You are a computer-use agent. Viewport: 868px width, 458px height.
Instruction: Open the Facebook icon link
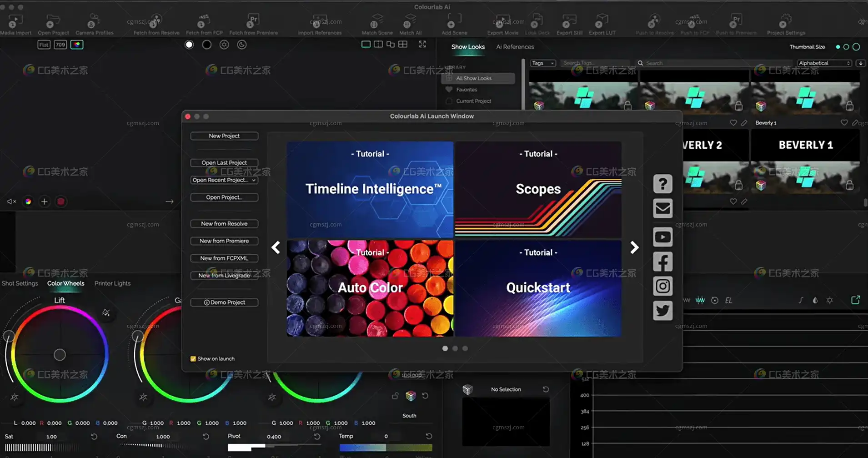(662, 262)
